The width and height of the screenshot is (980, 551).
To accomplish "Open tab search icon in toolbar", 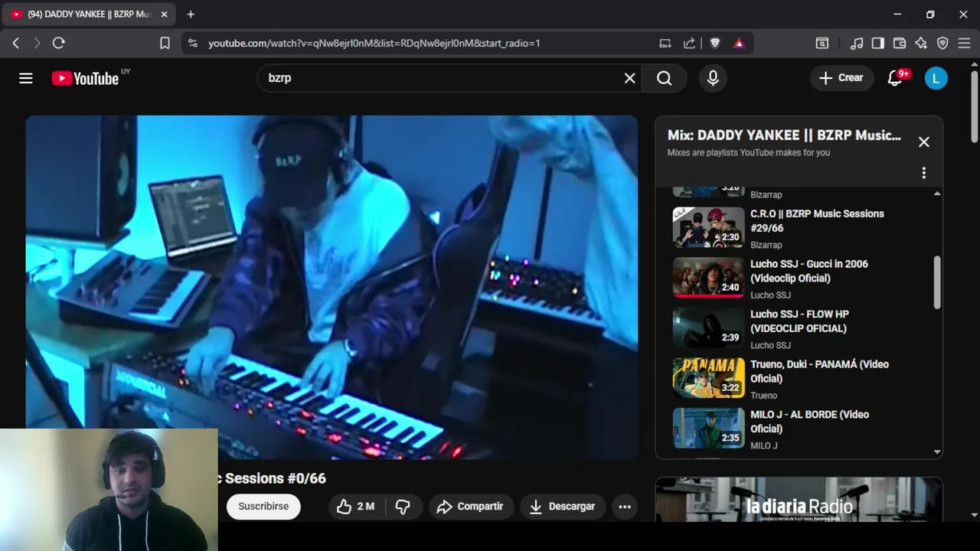I will [822, 44].
